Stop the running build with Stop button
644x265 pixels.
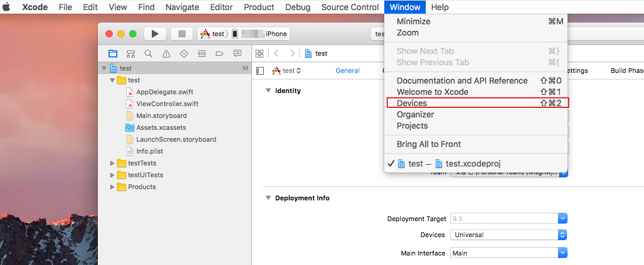point(182,34)
